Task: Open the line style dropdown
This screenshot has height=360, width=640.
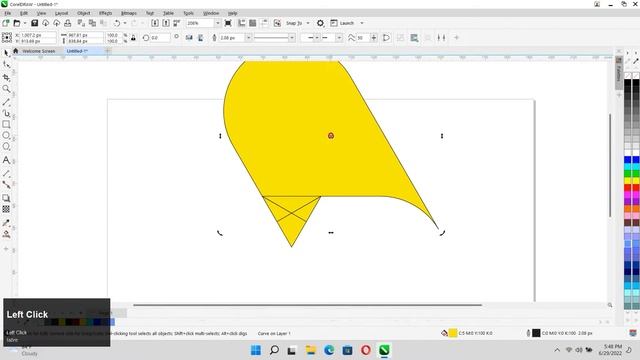Action: point(292,38)
